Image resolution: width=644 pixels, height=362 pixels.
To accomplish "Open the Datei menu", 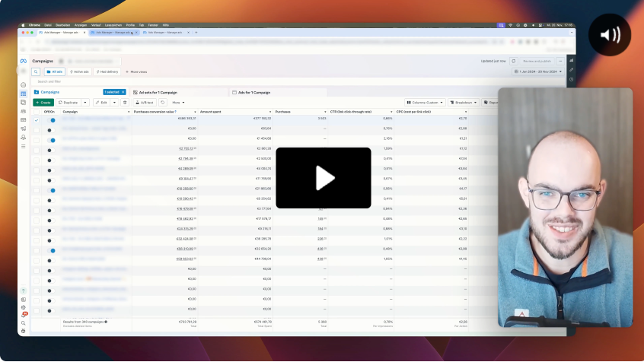I will [48, 25].
